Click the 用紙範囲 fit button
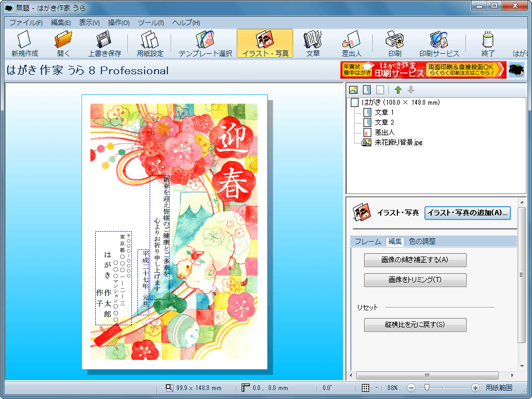532x399 pixels. click(x=499, y=388)
